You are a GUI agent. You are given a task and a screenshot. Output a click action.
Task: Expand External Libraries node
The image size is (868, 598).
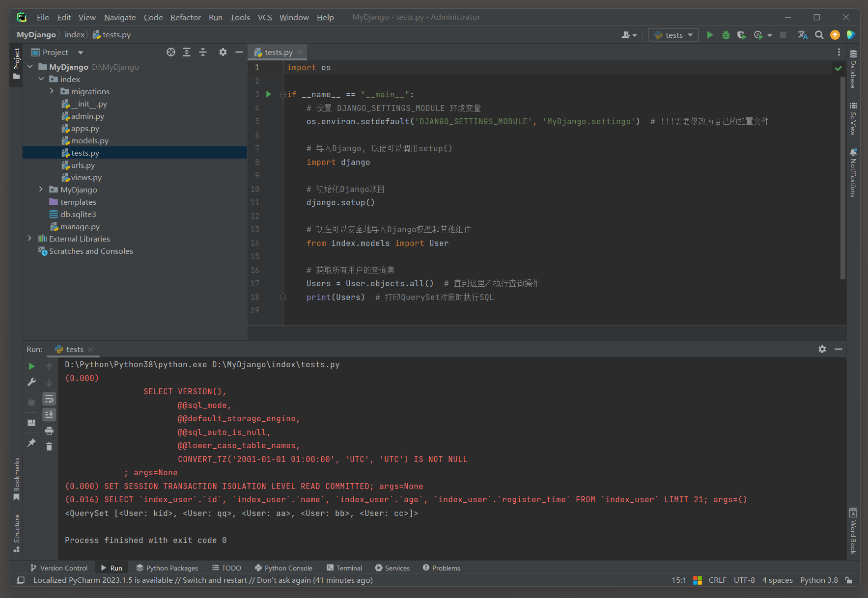pyautogui.click(x=30, y=239)
